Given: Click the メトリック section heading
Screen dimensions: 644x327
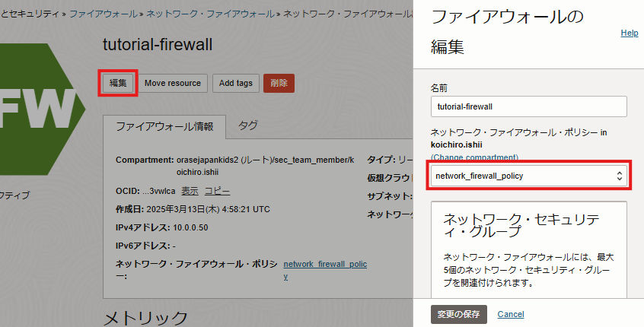Looking at the screenshot, I should (x=145, y=317).
